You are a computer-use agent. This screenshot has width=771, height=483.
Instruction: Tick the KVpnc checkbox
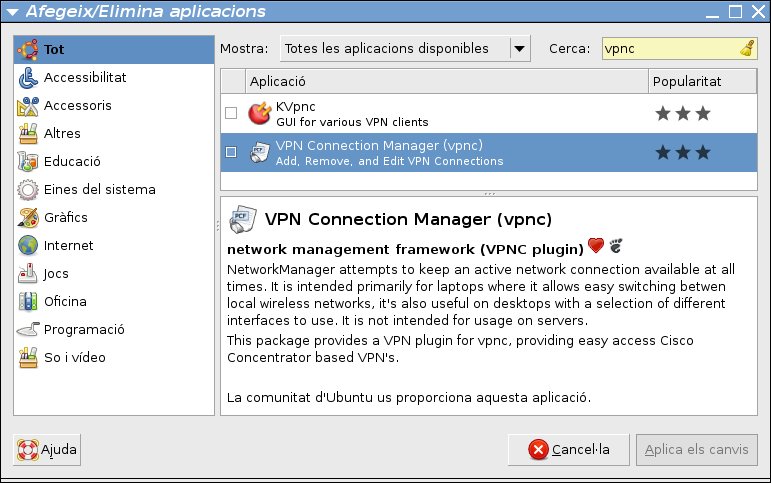(x=231, y=113)
